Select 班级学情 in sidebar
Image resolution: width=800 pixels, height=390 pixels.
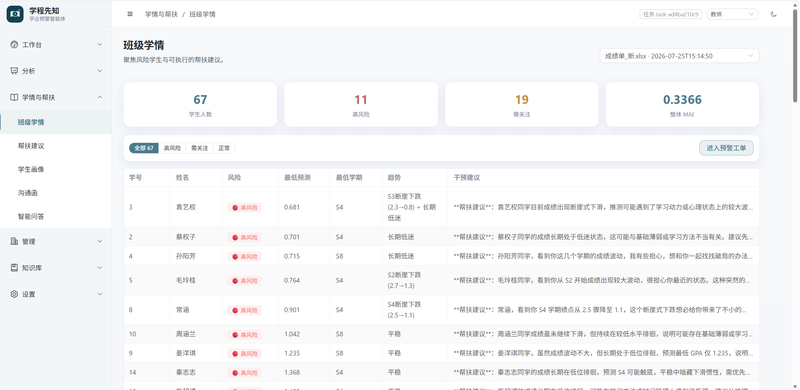(56, 122)
